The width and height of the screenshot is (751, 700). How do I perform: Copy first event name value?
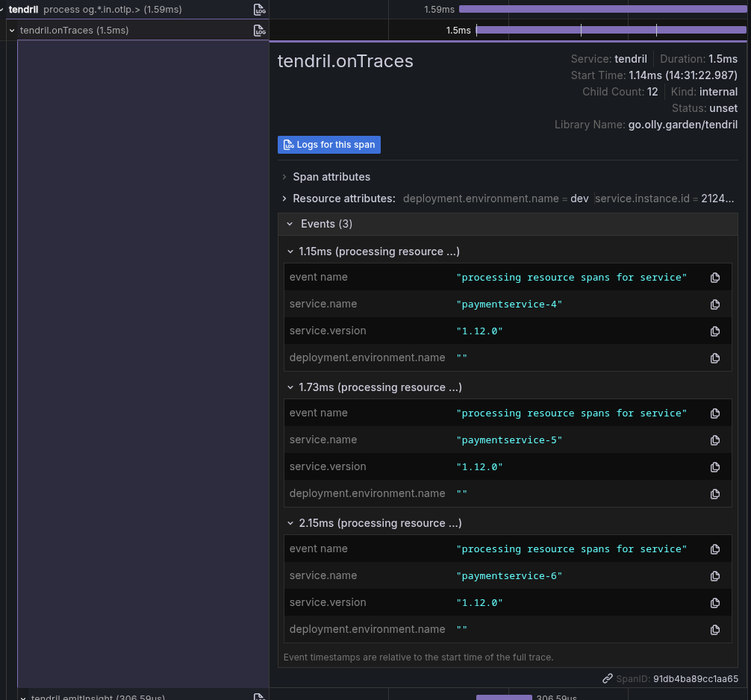tap(714, 278)
